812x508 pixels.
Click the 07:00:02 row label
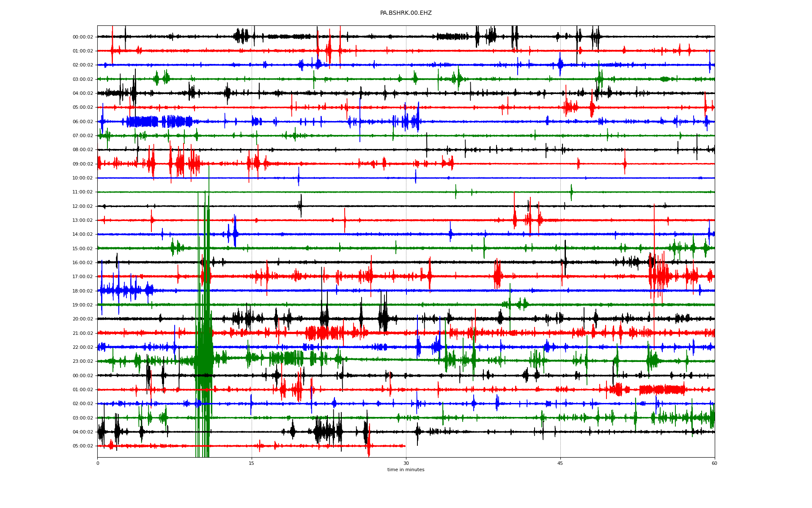pos(82,136)
